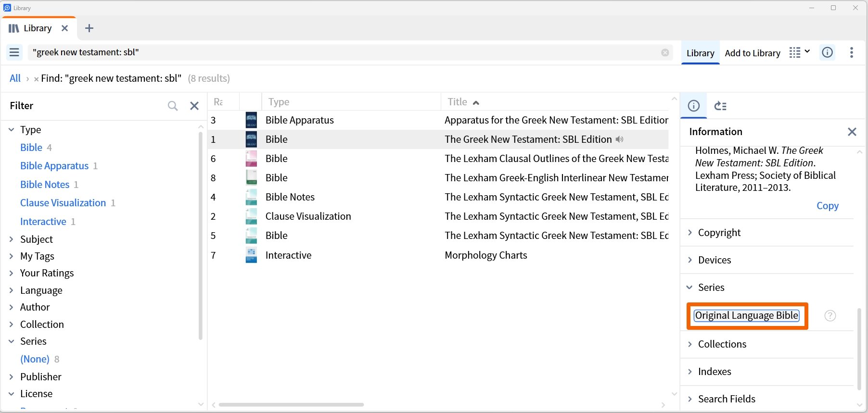Click the audio speaker icon on SBL Edition row
Viewport: 868px width, 413px height.
coord(620,139)
